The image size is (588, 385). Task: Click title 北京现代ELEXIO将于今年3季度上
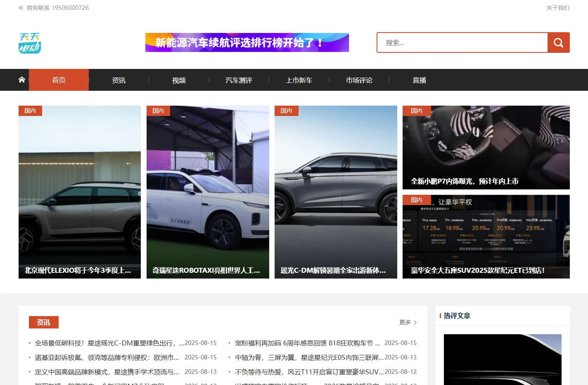(x=78, y=270)
